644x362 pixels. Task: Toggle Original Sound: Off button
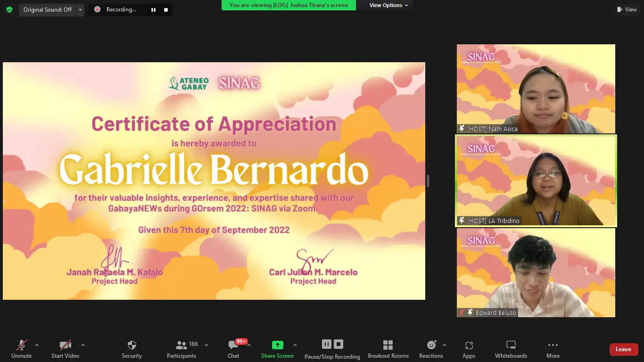[47, 9]
